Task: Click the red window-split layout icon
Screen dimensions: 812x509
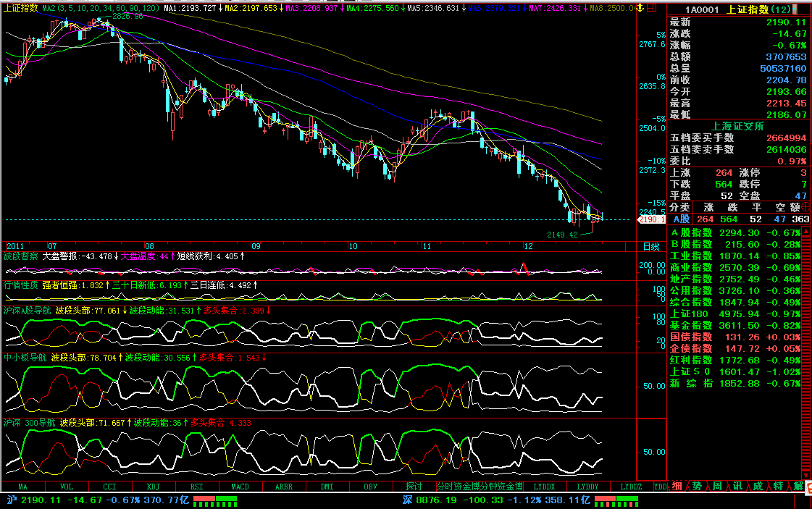Action: point(651,8)
